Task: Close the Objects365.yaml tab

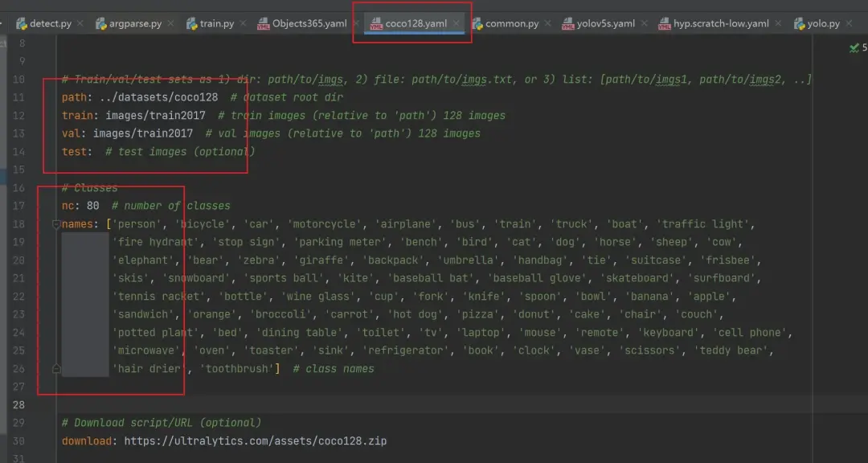Action: 356,23
